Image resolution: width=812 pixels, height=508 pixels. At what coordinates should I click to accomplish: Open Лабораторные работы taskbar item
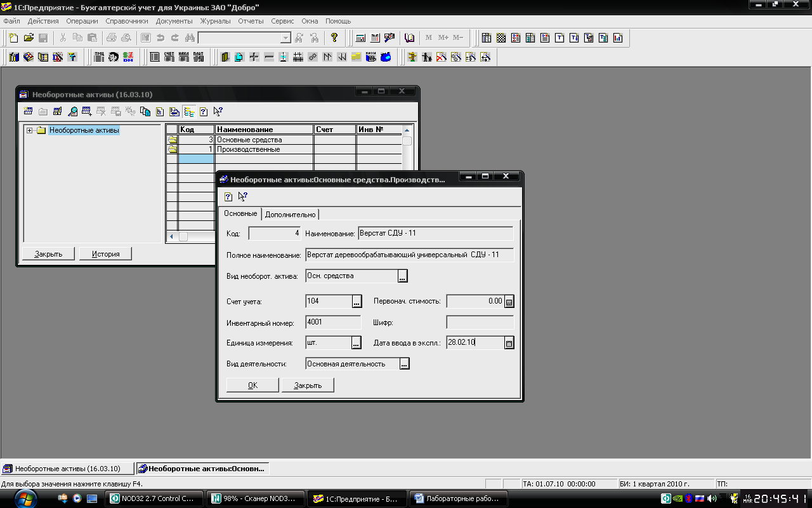point(459,498)
